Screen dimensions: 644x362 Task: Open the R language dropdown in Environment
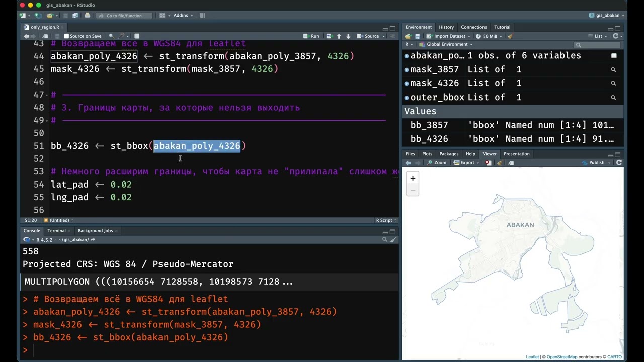(409, 44)
